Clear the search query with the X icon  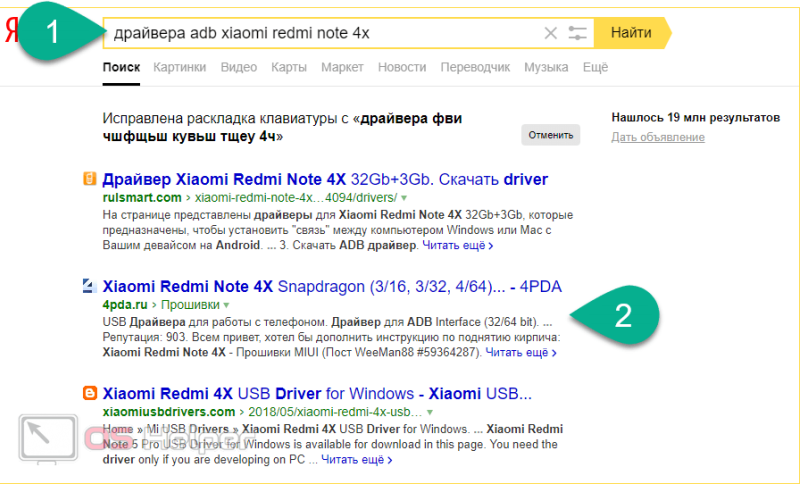point(551,33)
